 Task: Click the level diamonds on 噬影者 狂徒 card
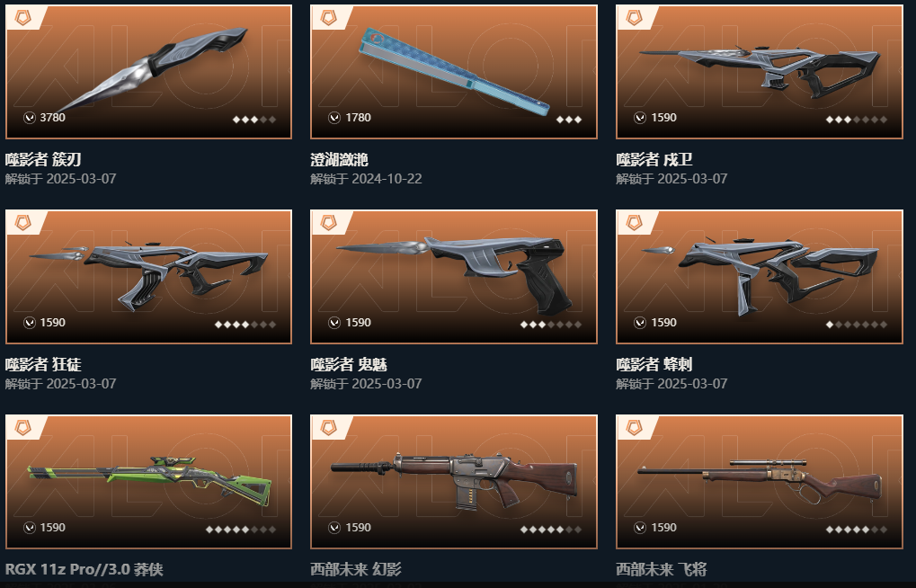(x=245, y=325)
